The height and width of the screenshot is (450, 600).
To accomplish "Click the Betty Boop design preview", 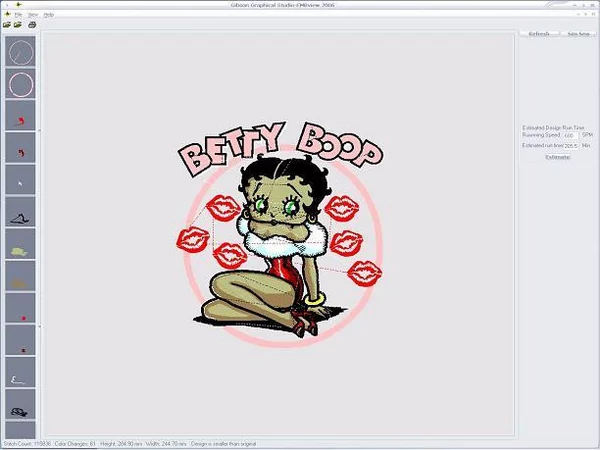I will pyautogui.click(x=280, y=234).
